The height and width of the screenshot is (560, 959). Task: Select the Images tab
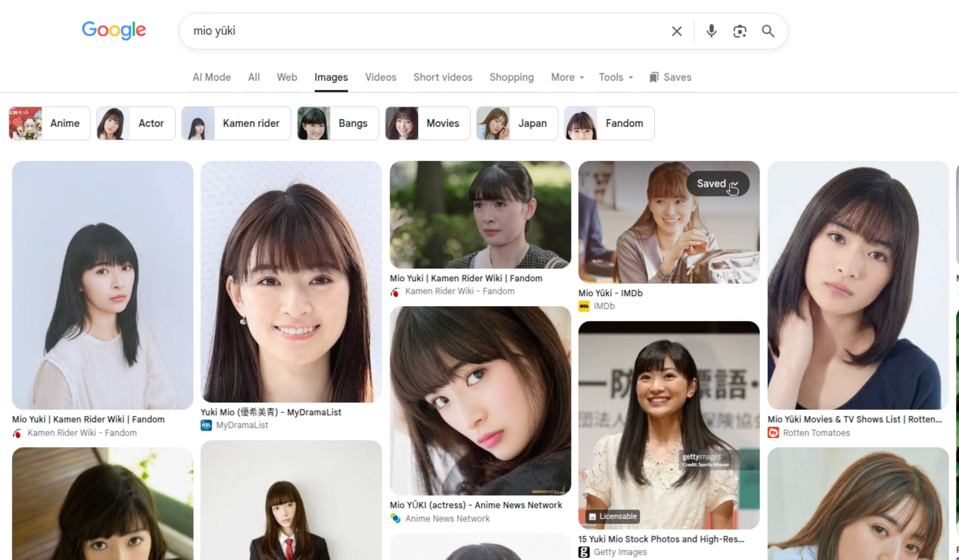click(x=331, y=77)
